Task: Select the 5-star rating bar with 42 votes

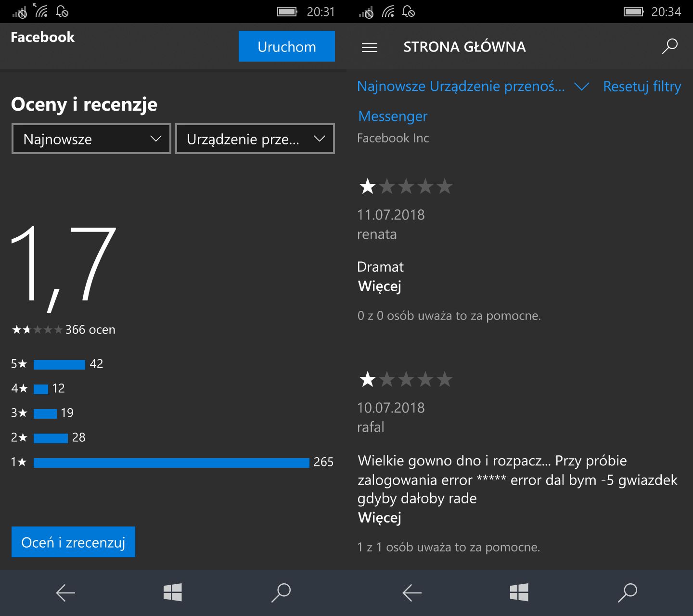Action: coord(59,364)
